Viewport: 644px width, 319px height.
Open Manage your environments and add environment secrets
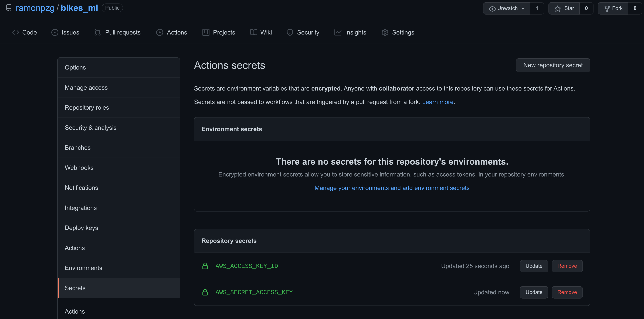(x=392, y=188)
